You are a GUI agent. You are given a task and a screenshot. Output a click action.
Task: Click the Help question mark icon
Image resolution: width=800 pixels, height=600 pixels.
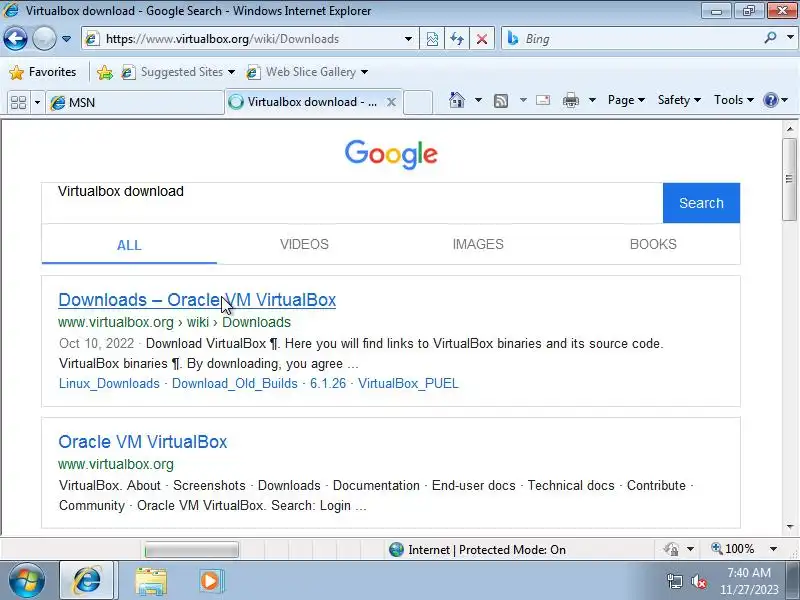coord(770,100)
